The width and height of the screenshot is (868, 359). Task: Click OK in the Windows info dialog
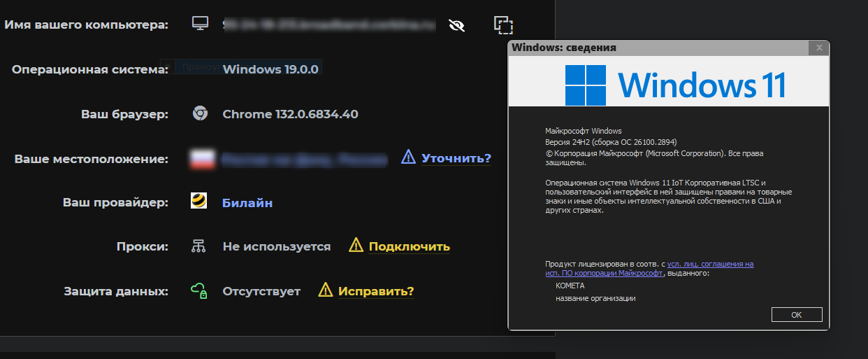tap(797, 315)
